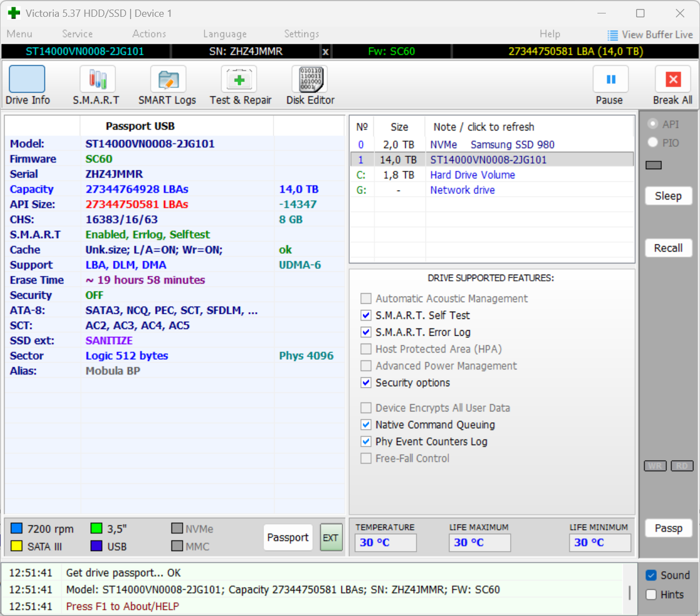Open the Service menu
The height and width of the screenshot is (616, 700).
(77, 34)
